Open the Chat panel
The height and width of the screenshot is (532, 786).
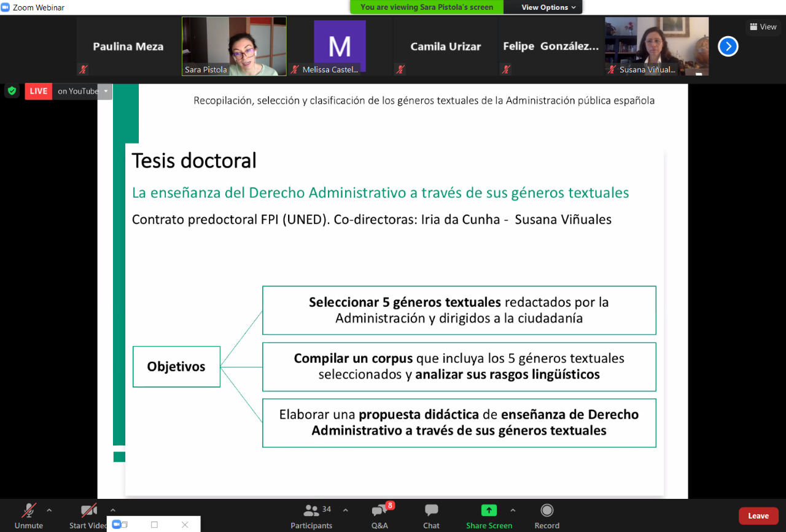click(x=431, y=511)
